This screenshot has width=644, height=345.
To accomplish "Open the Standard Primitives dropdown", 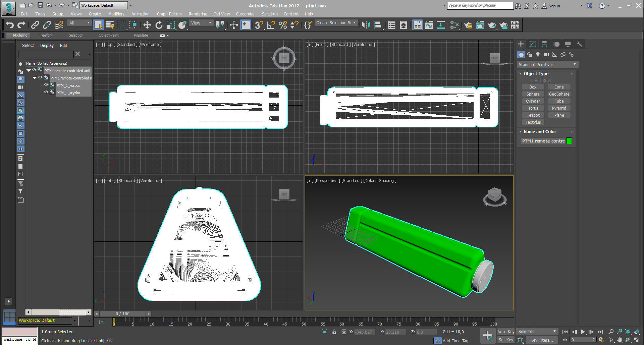I will coord(547,64).
